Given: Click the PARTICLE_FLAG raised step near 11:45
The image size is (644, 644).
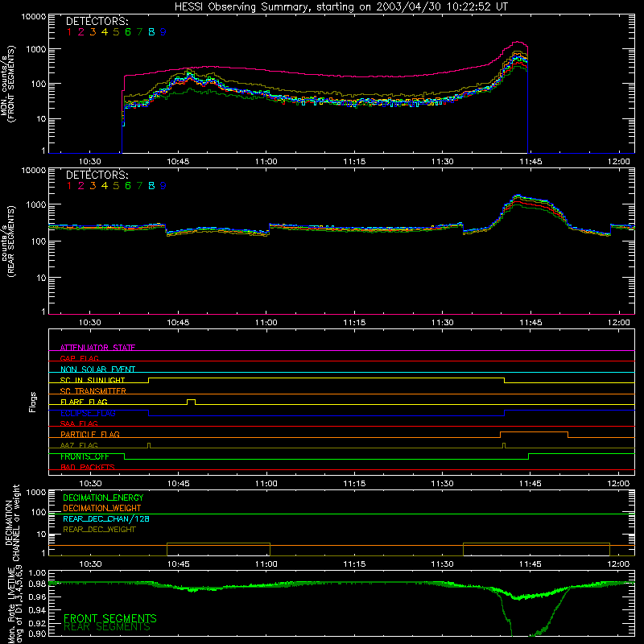Looking at the screenshot, I should pyautogui.click(x=534, y=435).
